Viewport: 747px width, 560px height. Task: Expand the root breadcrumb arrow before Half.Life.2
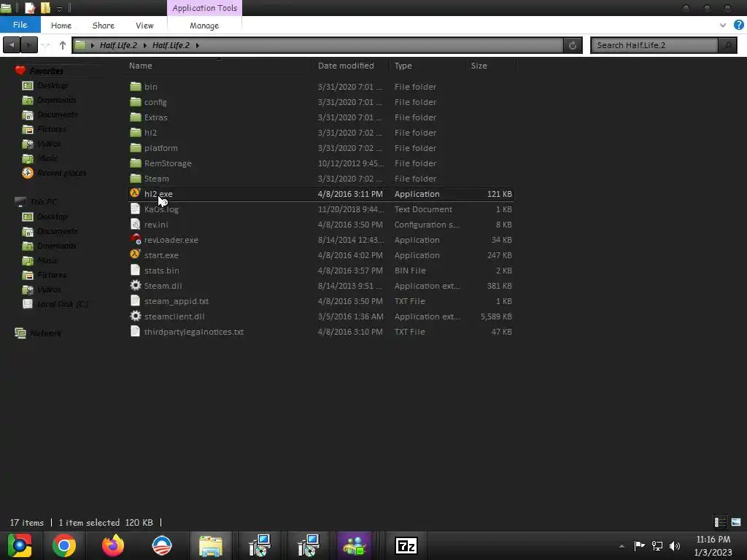[93, 45]
